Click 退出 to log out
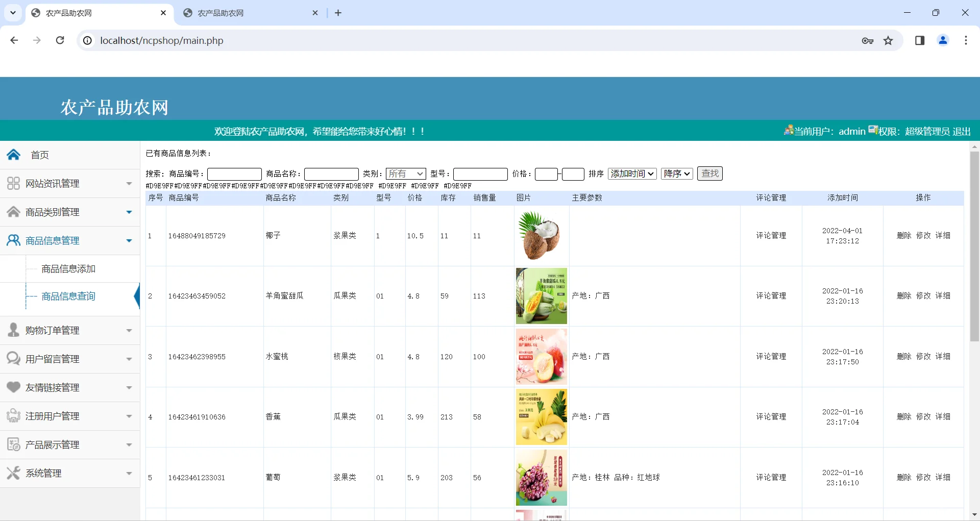 pos(962,131)
